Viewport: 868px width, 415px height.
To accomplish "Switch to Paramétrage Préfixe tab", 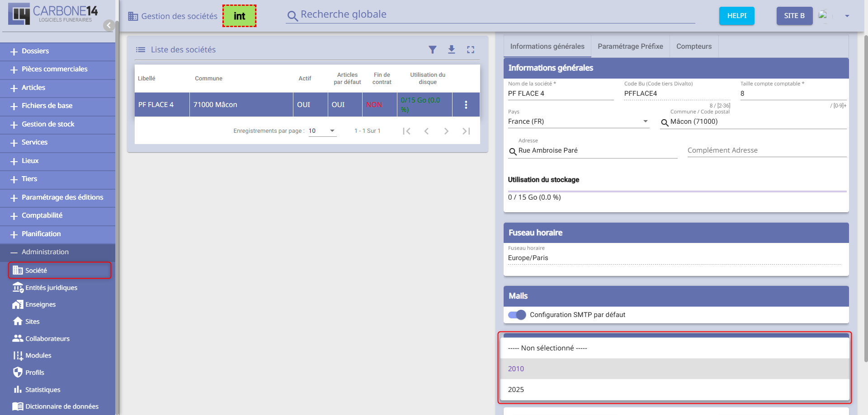I will click(x=630, y=47).
